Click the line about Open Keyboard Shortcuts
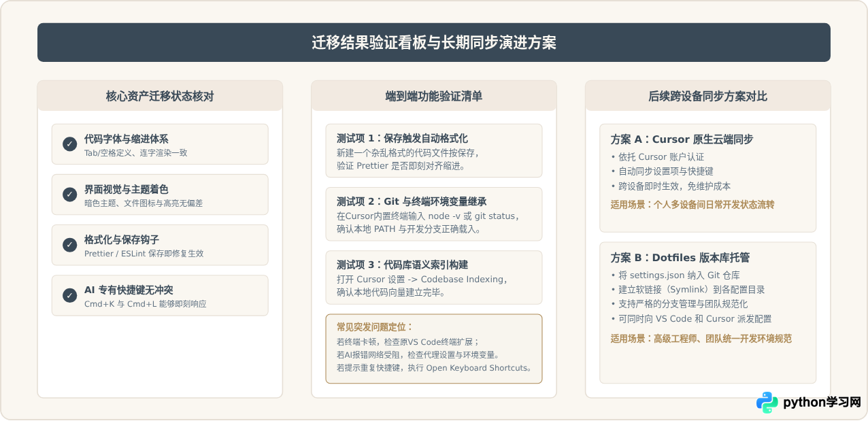868x421 pixels. coord(434,368)
